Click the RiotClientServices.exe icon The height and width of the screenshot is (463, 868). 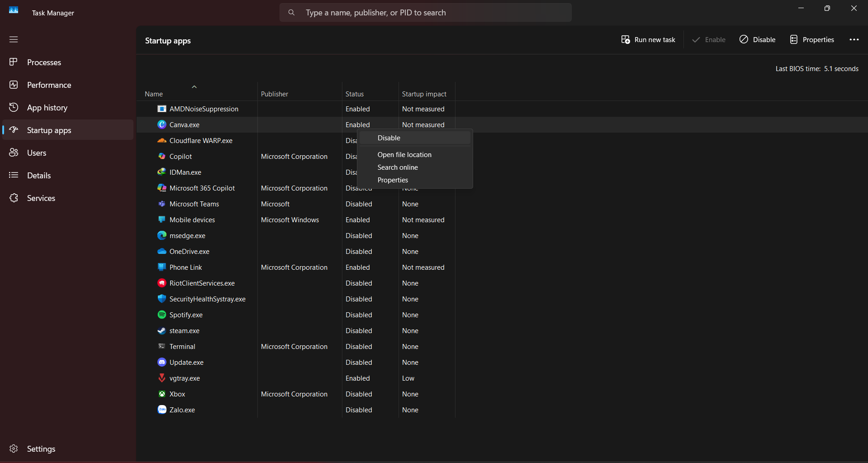[x=162, y=283]
